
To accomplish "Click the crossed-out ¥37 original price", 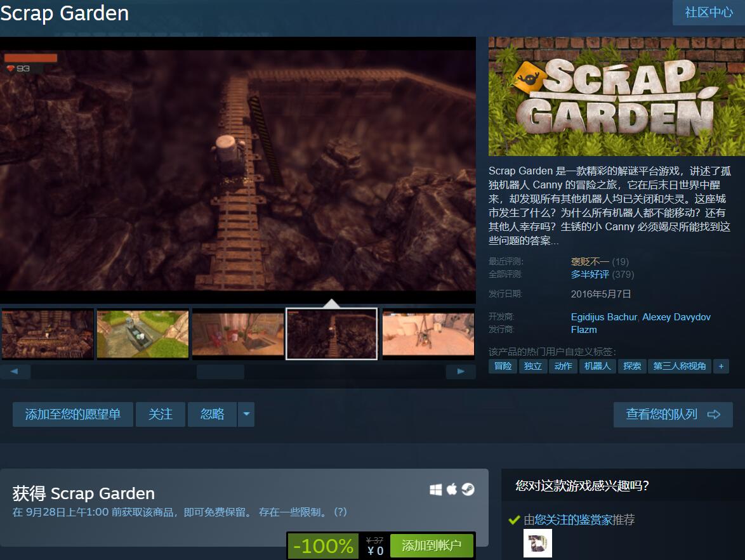I will point(374,540).
